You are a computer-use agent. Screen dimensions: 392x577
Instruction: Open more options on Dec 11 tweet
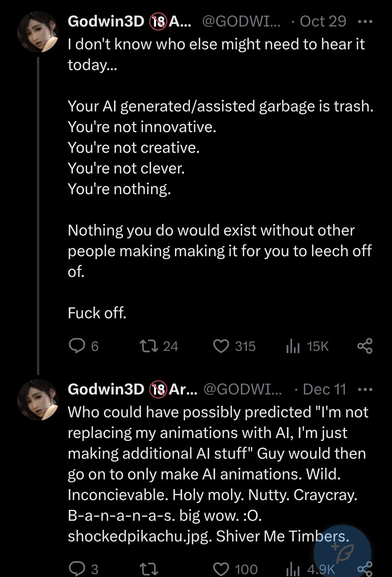coord(365,390)
